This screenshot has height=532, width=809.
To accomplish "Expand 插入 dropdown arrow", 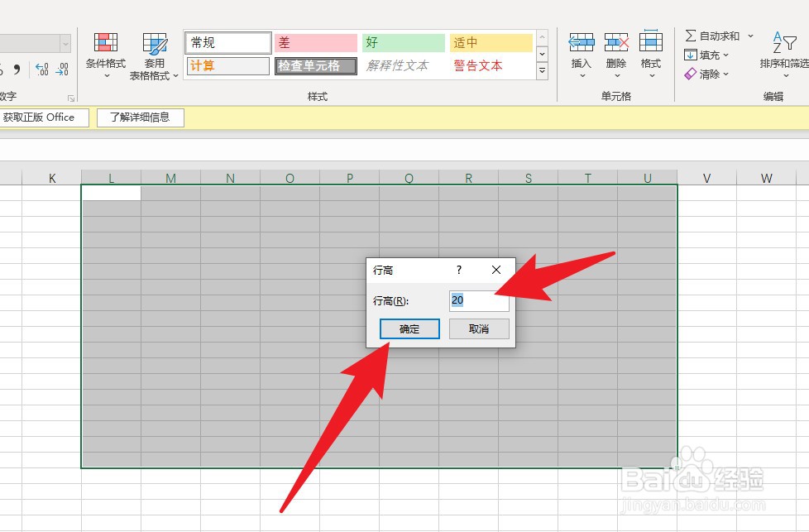I will pyautogui.click(x=582, y=76).
